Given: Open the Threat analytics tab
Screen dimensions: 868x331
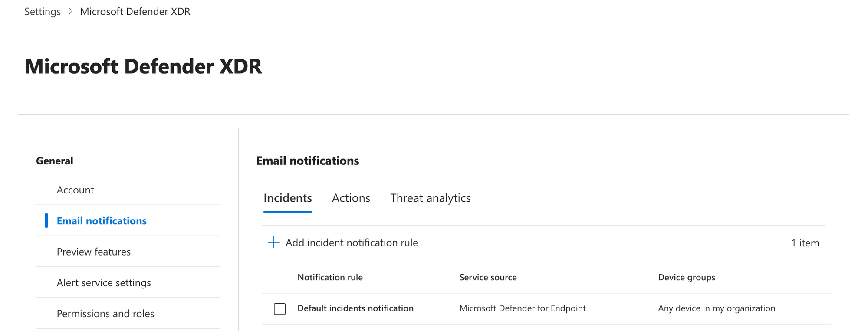Looking at the screenshot, I should (x=430, y=198).
